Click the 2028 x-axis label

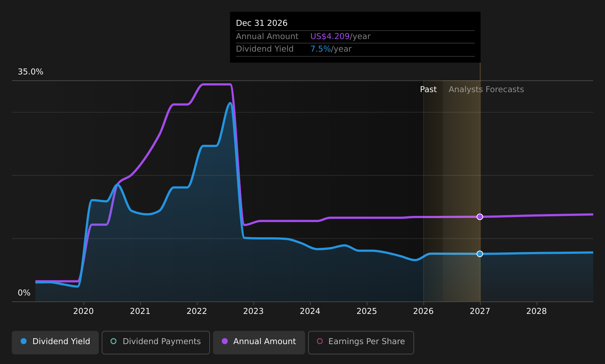pos(537,311)
